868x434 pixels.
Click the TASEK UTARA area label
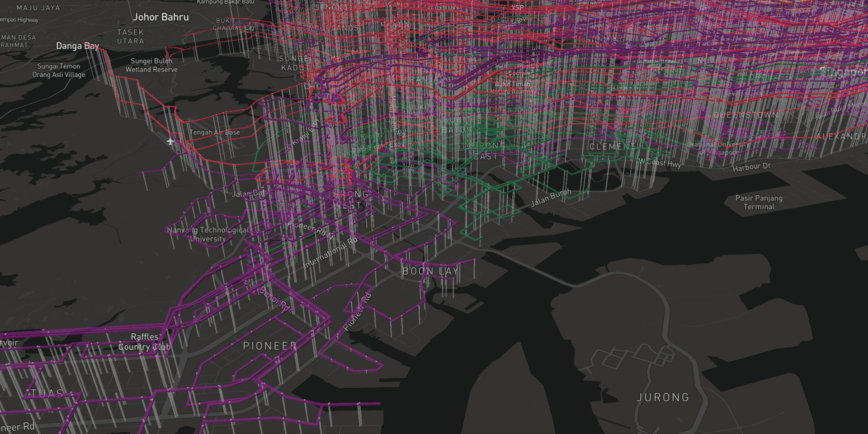(130, 37)
